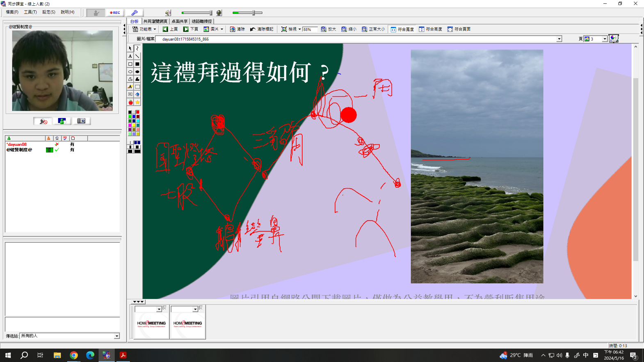Choose the red apple stamp tool
The width and height of the screenshot is (644, 362).
click(x=130, y=102)
